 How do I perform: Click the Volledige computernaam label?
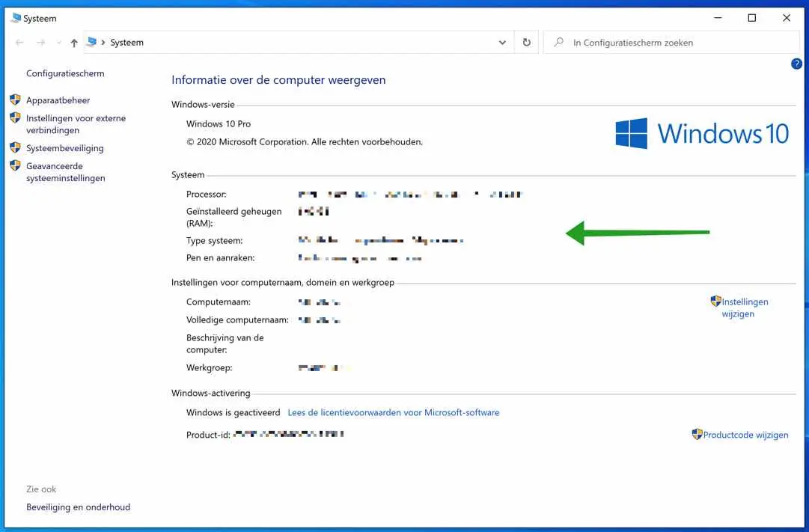coord(237,320)
